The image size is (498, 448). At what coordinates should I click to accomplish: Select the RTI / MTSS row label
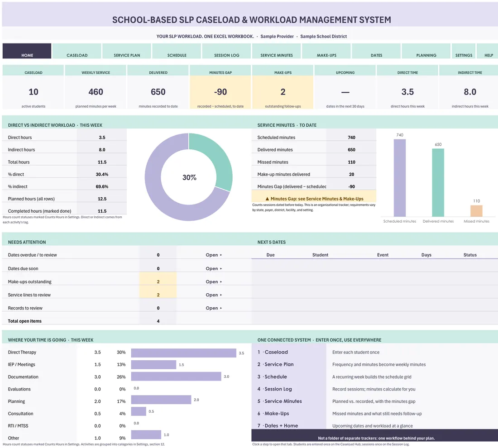click(18, 426)
